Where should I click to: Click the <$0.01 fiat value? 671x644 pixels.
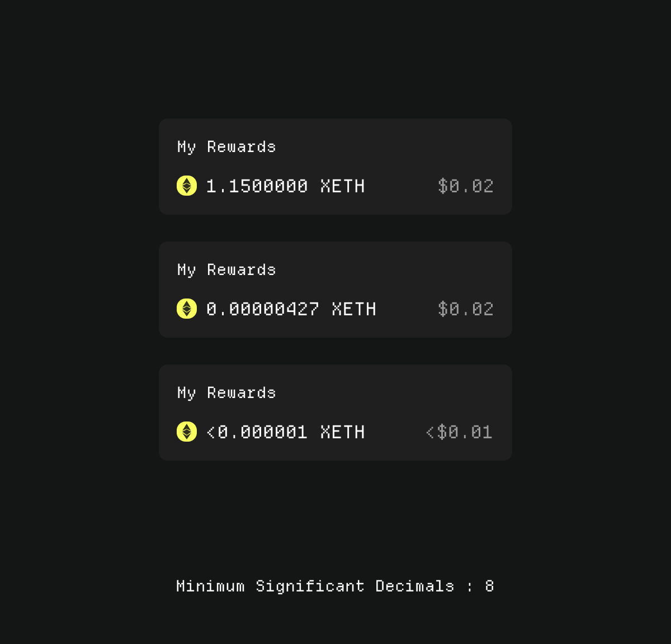click(x=459, y=432)
